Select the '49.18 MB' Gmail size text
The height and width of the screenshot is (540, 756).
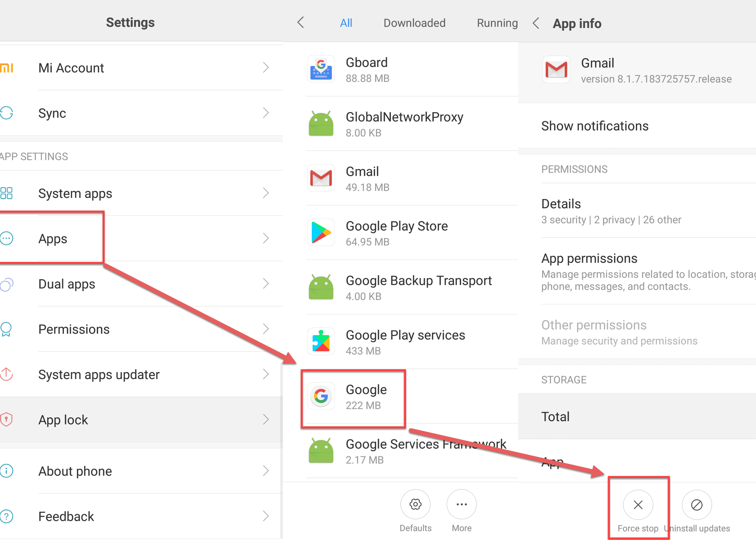(x=367, y=187)
